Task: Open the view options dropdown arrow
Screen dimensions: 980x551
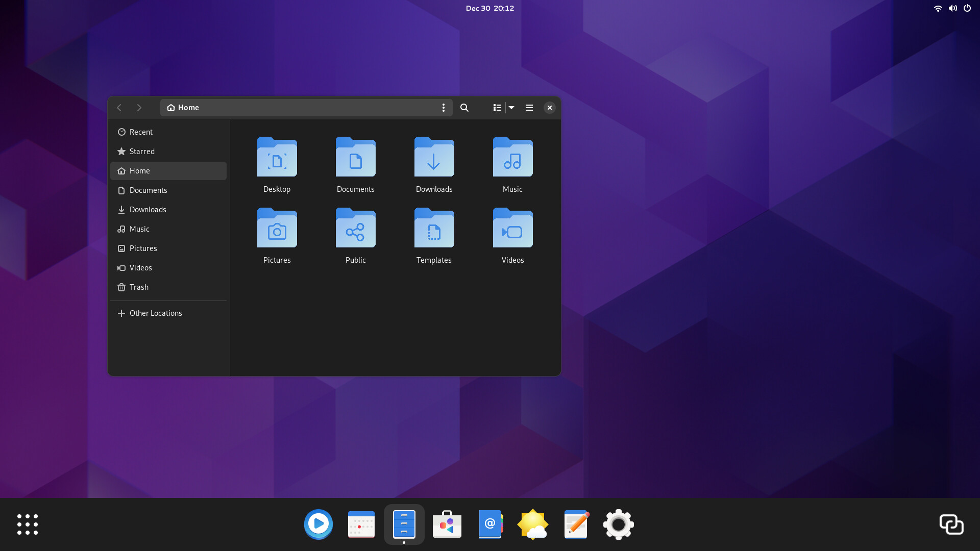Action: [x=511, y=108]
